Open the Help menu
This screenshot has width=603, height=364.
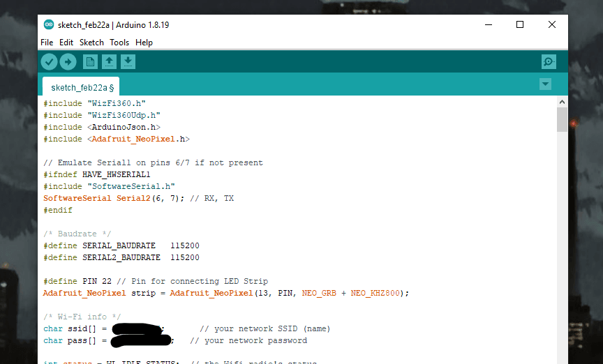144,43
